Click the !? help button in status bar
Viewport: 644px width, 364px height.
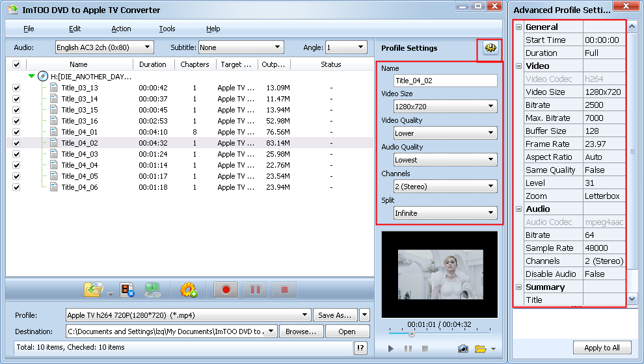[360, 348]
